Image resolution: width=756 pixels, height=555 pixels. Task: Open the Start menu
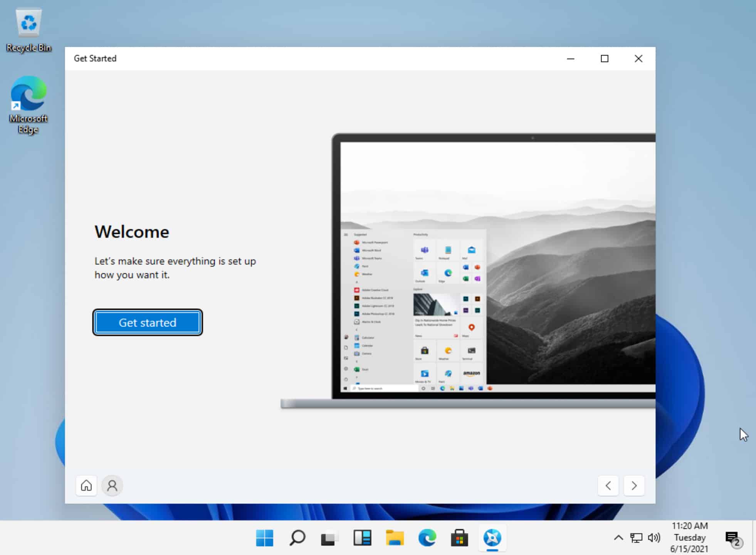(x=264, y=538)
